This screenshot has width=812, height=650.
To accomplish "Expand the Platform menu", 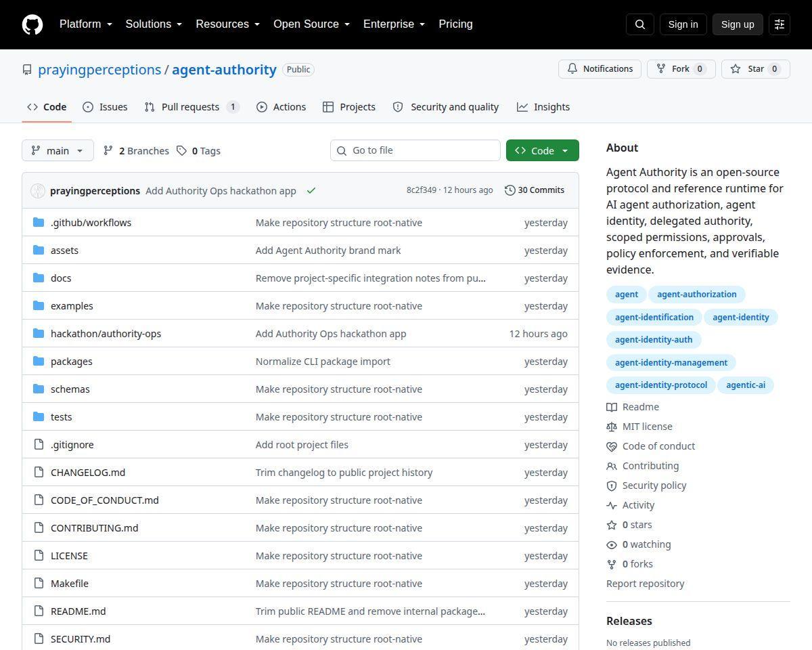I will coord(86,24).
